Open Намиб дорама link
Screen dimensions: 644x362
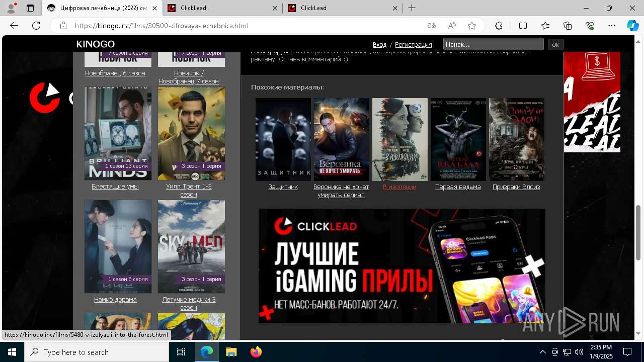tap(115, 299)
